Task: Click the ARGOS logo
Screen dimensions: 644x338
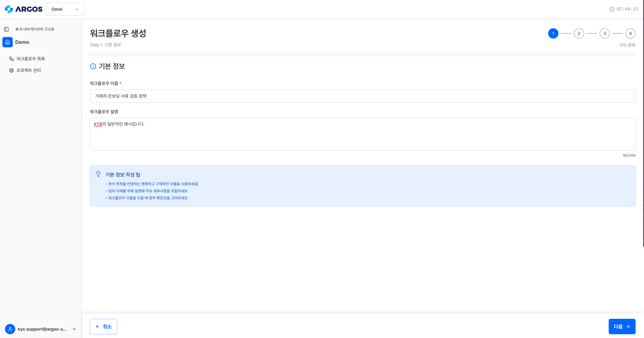Action: coord(23,9)
